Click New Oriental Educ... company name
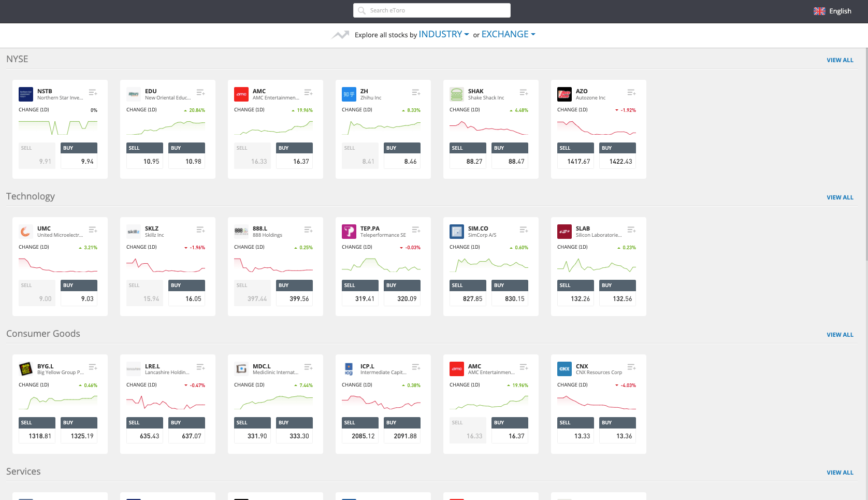 [x=168, y=98]
